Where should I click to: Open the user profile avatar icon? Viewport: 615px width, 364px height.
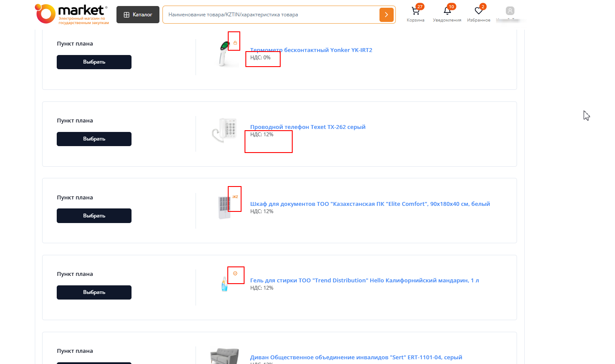point(510,11)
